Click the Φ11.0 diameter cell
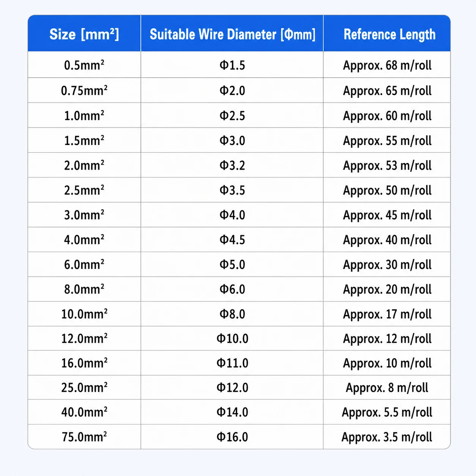 (x=232, y=363)
